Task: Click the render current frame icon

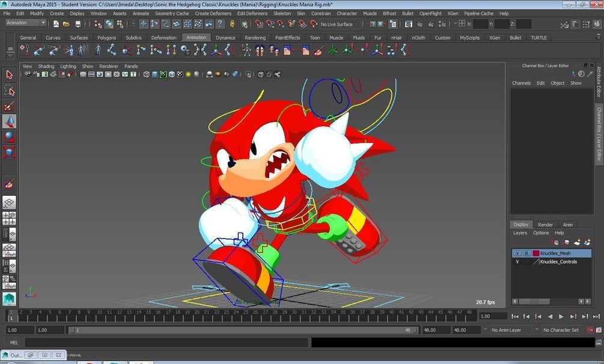Action: coord(420,24)
